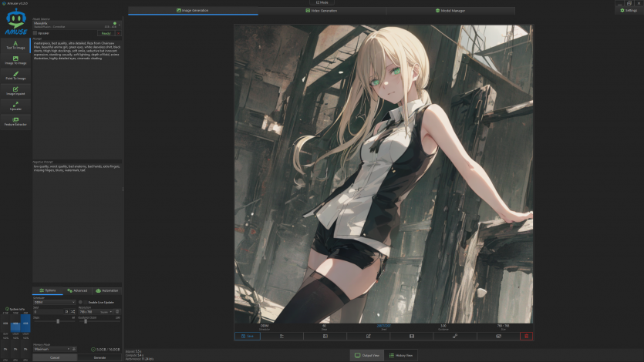Open the Upscaler tool in sidebar
644x362 pixels.
click(x=15, y=106)
